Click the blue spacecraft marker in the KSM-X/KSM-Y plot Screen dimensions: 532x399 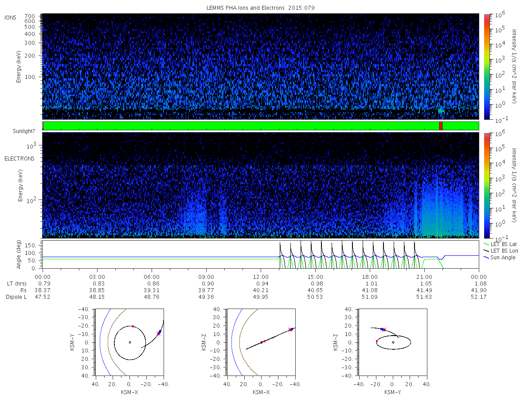coord(159,332)
